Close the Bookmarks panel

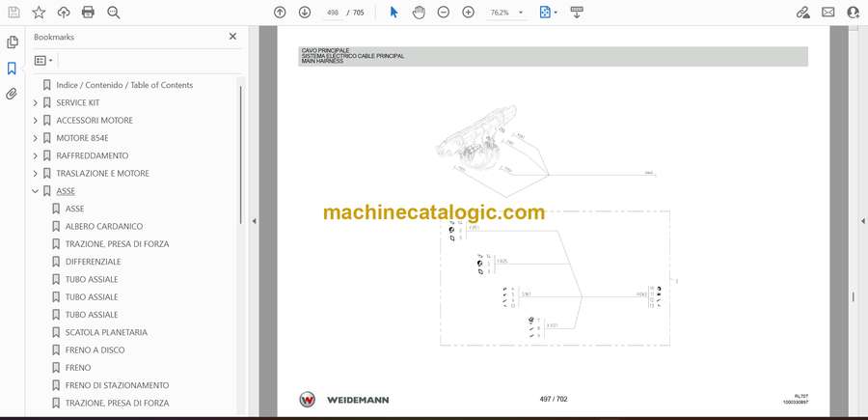pyautogui.click(x=232, y=37)
